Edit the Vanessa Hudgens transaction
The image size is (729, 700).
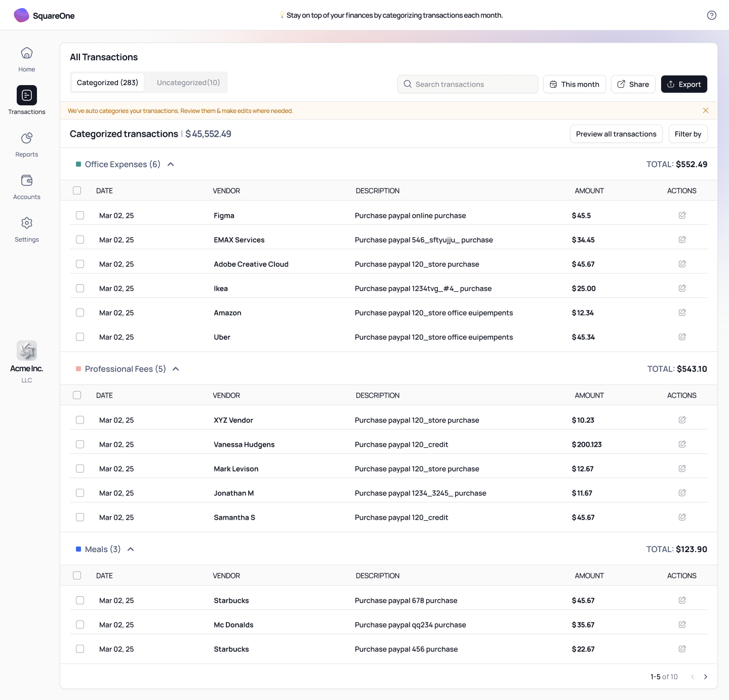tap(682, 444)
